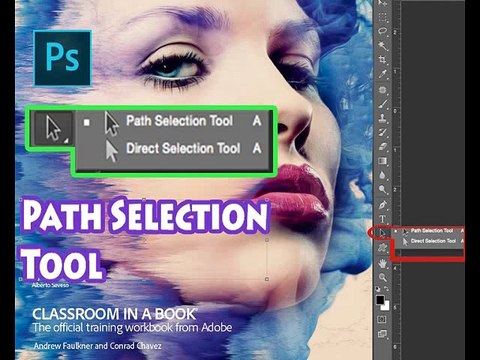480x360 pixels.
Task: Click 'Andrew Faulkner and Conrad Chavez' text
Action: click(x=97, y=346)
